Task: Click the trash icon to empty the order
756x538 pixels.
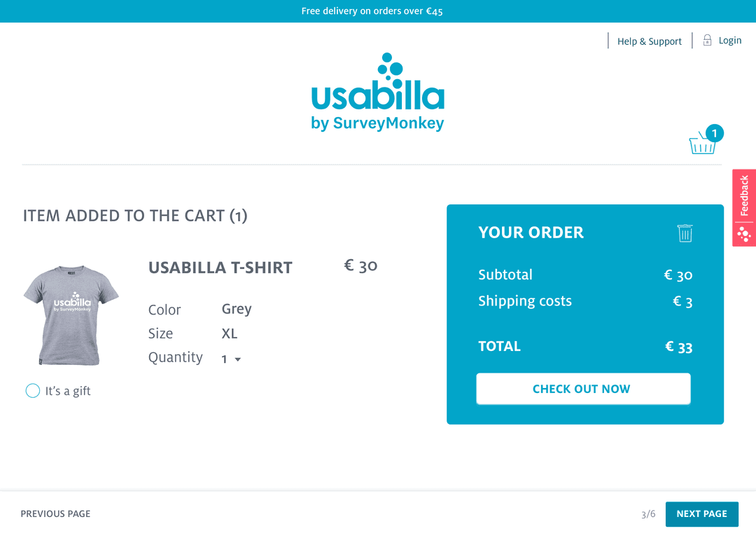Action: [685, 233]
